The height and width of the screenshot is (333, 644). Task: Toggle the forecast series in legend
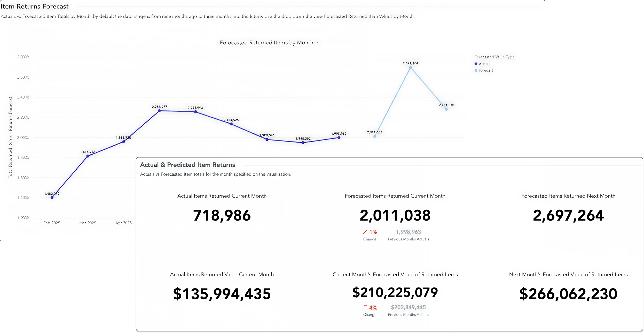[x=486, y=70]
